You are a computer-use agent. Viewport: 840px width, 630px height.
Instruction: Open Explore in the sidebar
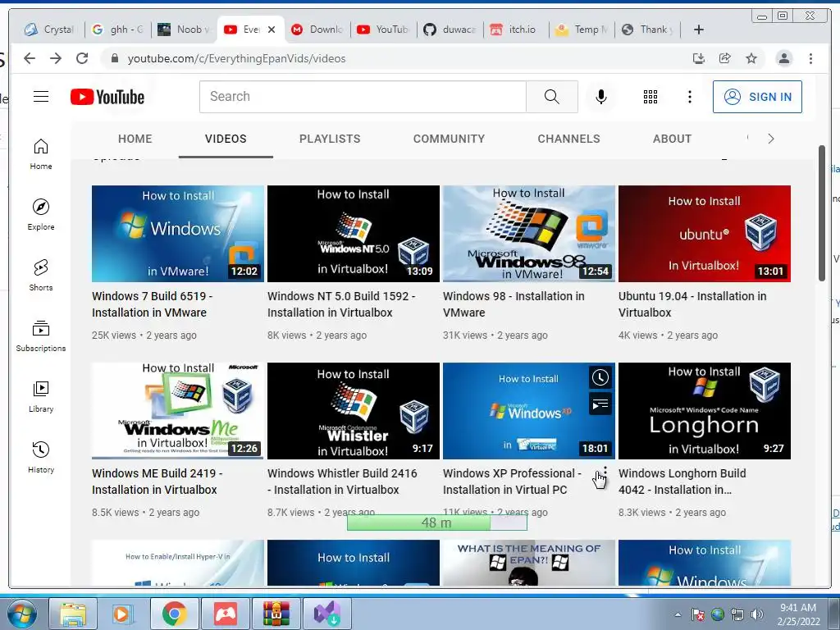[41, 215]
